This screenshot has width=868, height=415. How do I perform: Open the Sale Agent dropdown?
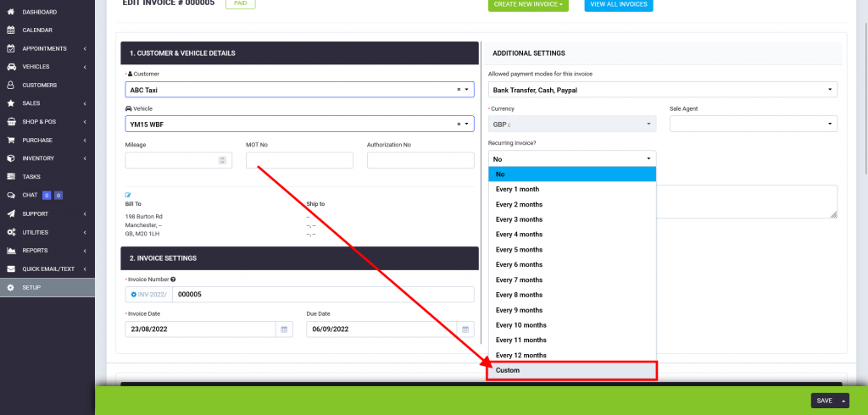coord(753,125)
